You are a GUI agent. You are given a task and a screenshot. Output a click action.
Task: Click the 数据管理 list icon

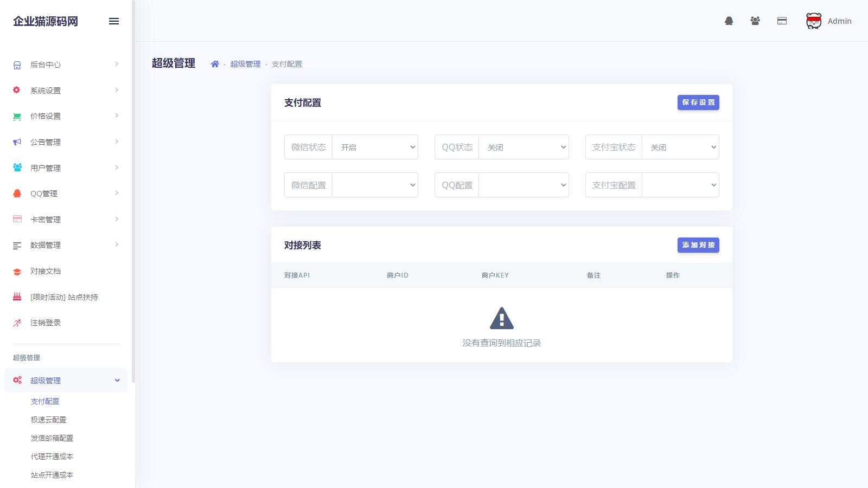17,246
